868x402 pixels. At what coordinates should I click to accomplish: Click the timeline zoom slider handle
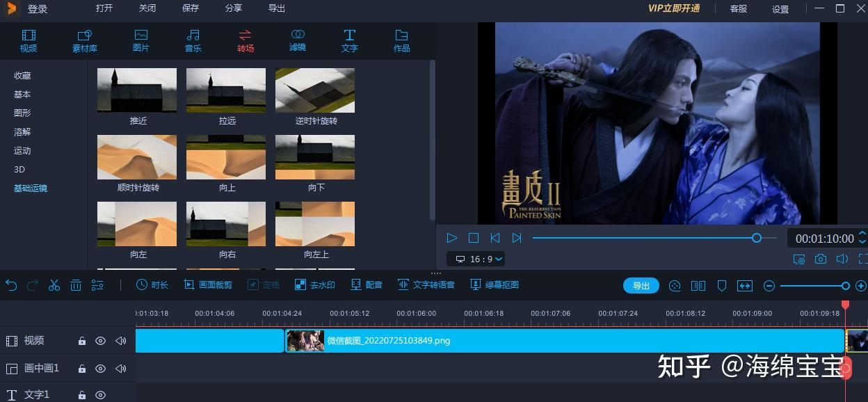[846, 285]
